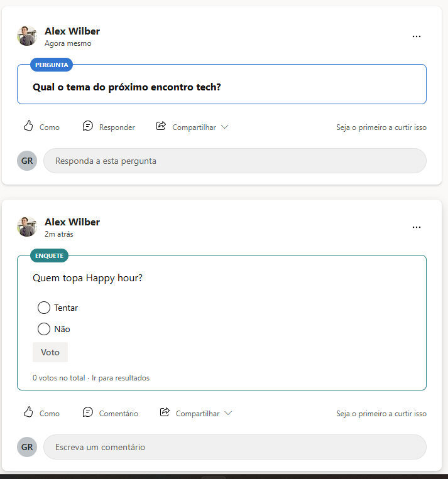
Task: Expand Compartilhar chevron on the poll post
Action: pos(228,413)
